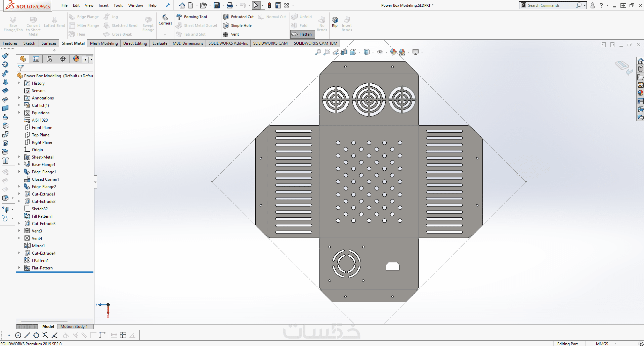Open the Insert menu
644x346 pixels.
pyautogui.click(x=103, y=5)
